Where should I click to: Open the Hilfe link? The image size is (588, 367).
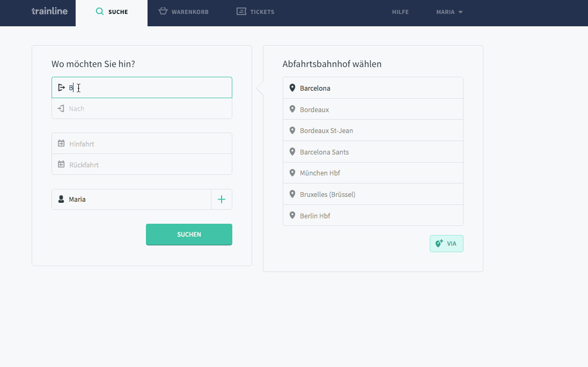pyautogui.click(x=400, y=12)
